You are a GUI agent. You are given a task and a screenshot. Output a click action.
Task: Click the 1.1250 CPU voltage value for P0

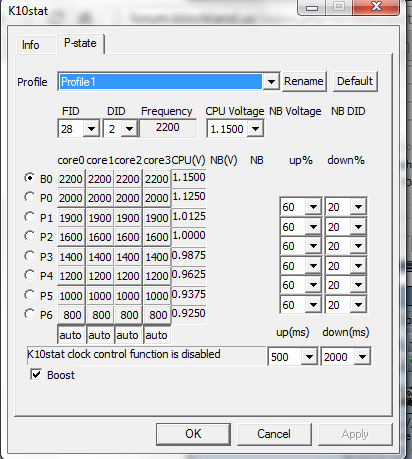pyautogui.click(x=189, y=196)
